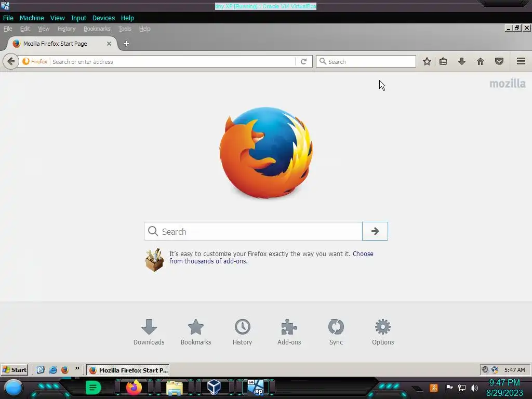Image resolution: width=532 pixels, height=399 pixels.
Task: Click the address bar field
Action: coord(173,61)
